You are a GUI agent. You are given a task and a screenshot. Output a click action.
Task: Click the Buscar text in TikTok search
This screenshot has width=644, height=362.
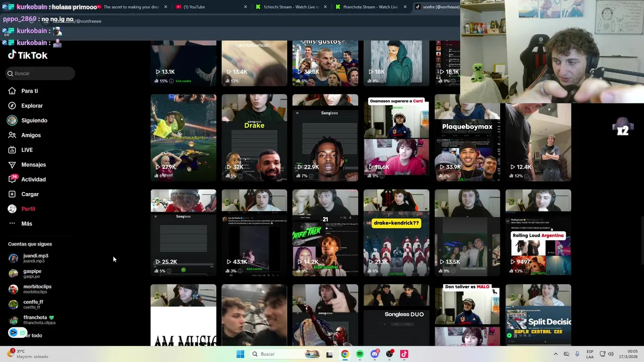[22, 73]
